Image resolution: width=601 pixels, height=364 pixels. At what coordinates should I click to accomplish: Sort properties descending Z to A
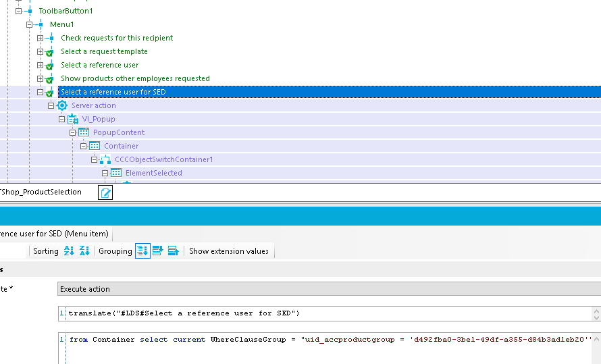tap(84, 251)
